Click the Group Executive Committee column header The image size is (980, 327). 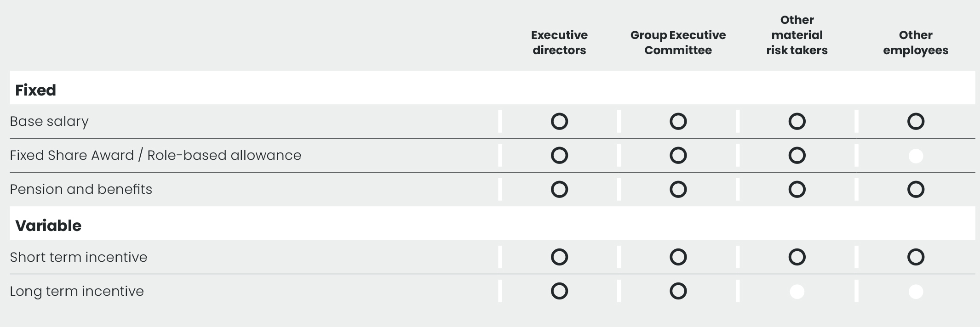click(x=678, y=43)
